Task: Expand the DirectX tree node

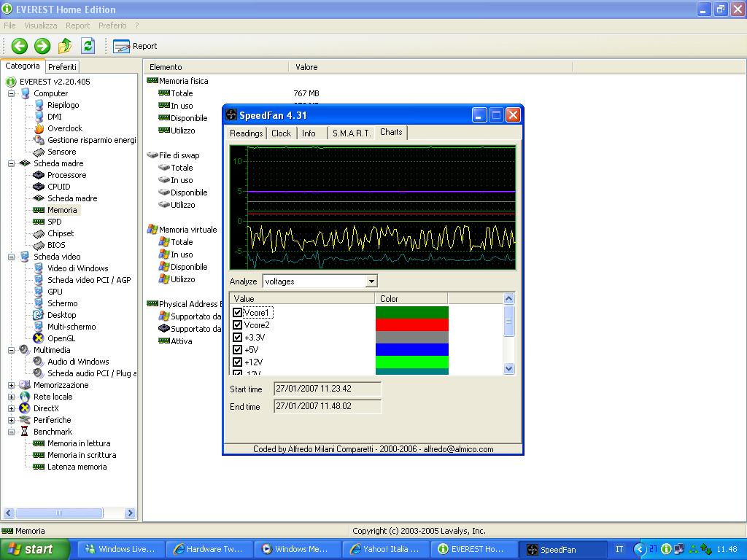Action: [11, 408]
